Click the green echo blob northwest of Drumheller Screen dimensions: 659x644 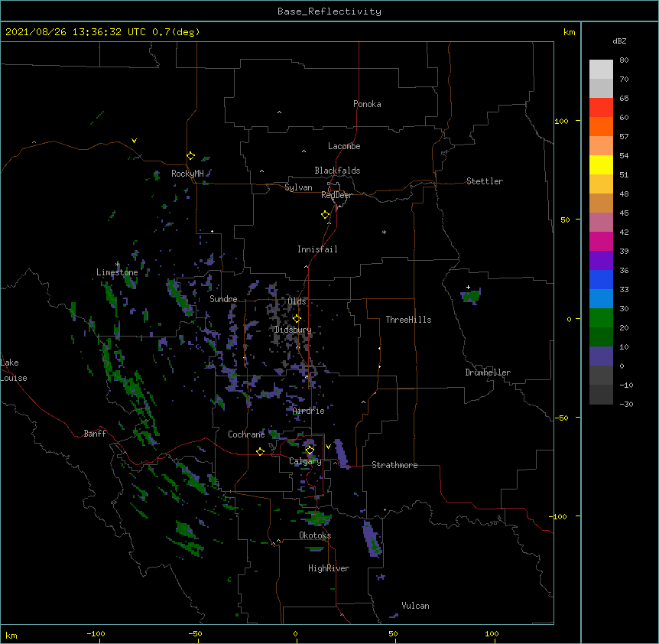click(471, 296)
